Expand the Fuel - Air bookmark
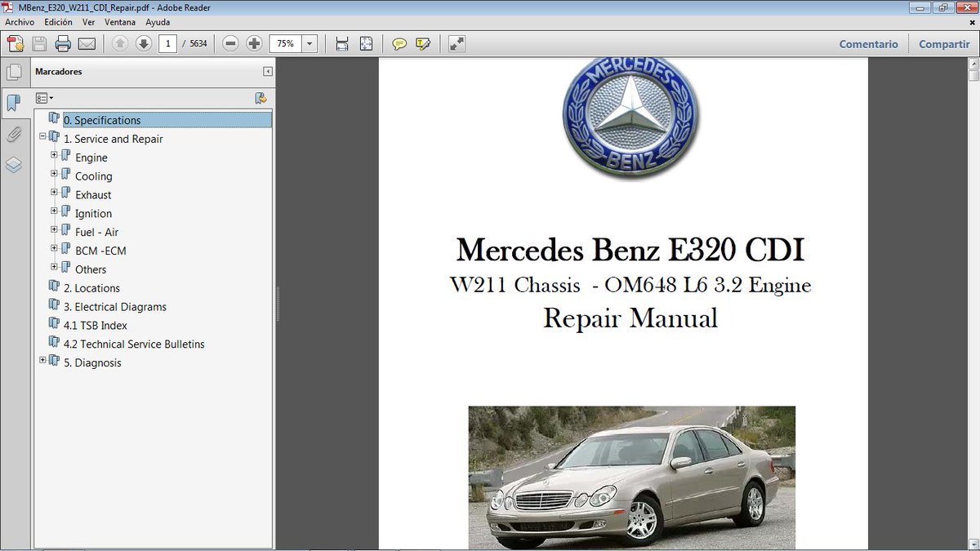The height and width of the screenshot is (551, 980). pyautogui.click(x=54, y=229)
